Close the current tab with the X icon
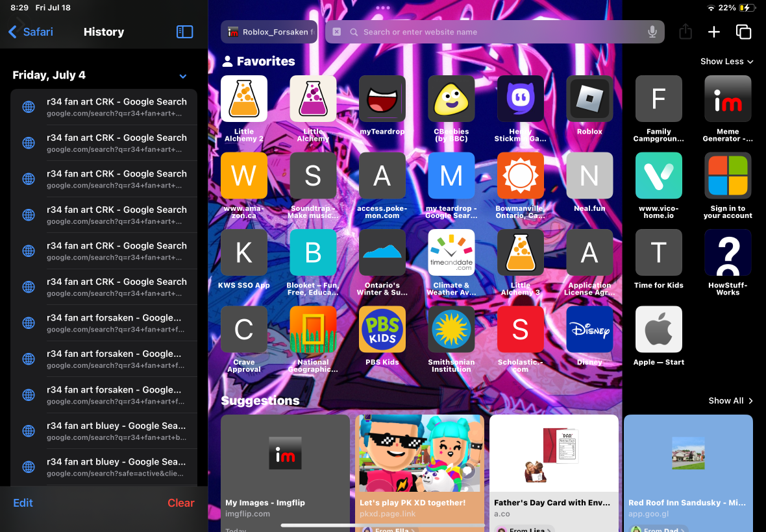766x532 pixels. 337,32
